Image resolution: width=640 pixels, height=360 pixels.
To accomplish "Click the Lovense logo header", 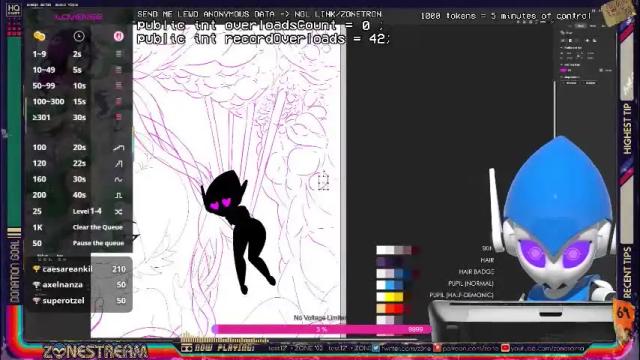I will coord(79,18).
